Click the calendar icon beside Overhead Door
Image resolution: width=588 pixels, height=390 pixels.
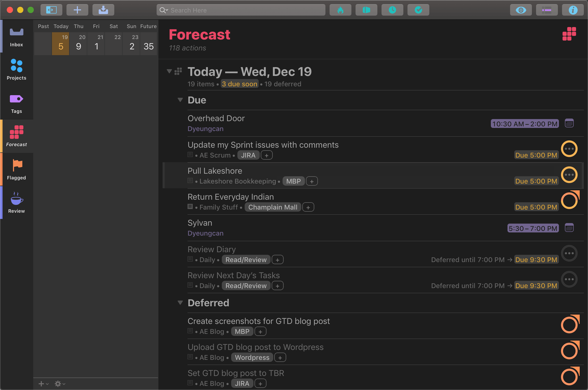[x=569, y=123]
